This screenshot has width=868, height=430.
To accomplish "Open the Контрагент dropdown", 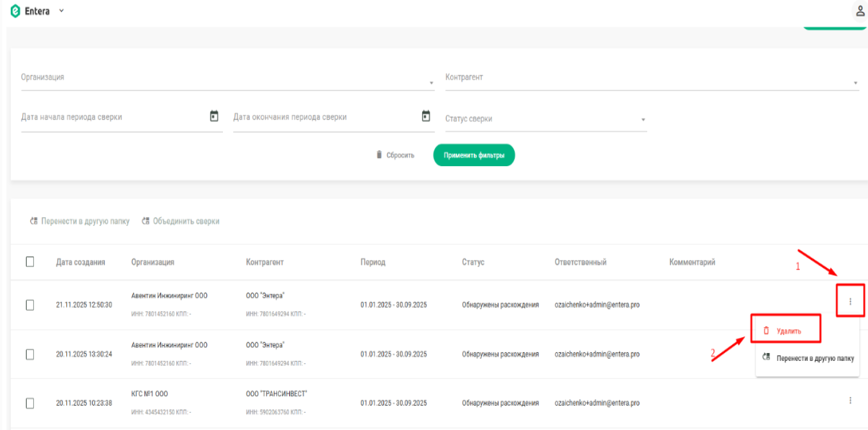I will point(652,78).
